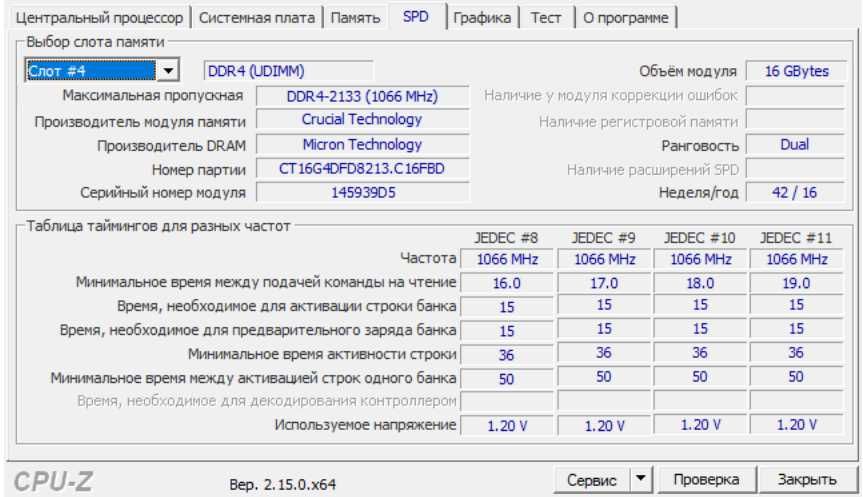Select the JEDEC #8 frequency 1066 MHz cell
This screenshot has width=863, height=497.
(x=507, y=259)
